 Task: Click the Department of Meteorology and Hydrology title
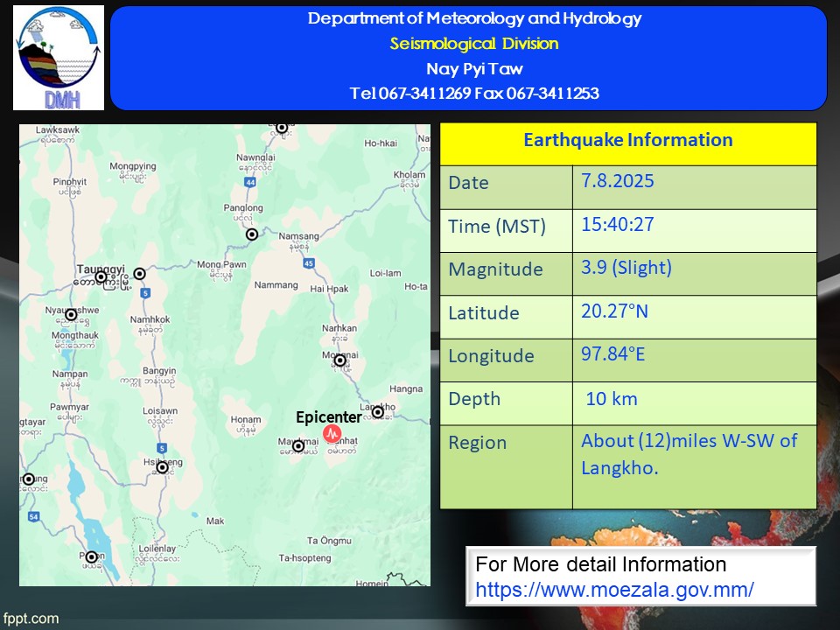click(x=474, y=18)
